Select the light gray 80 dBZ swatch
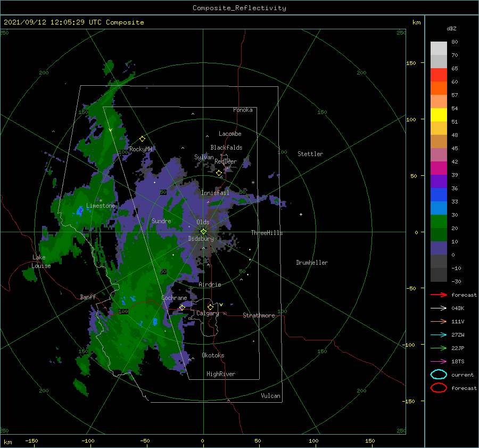Screen dimensions: 479x448 [439, 48]
